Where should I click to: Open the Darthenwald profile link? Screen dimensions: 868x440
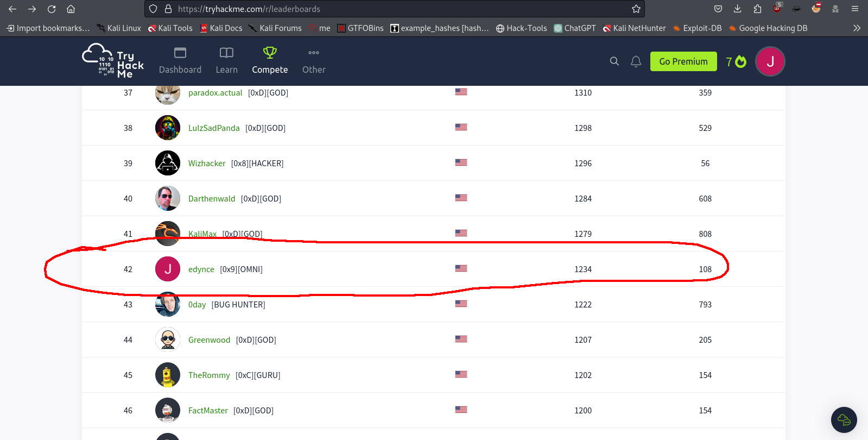tap(212, 199)
